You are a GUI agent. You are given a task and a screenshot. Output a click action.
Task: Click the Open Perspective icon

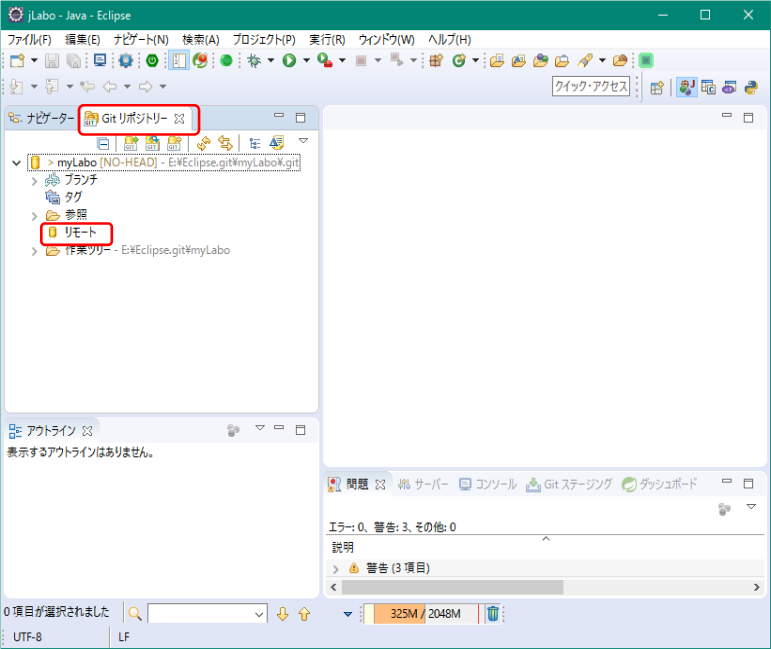[657, 88]
